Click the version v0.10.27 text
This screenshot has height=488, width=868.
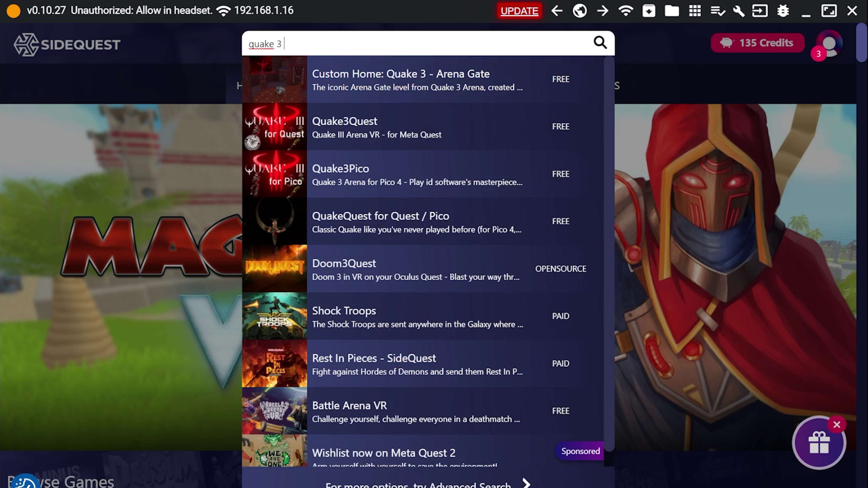pyautogui.click(x=46, y=10)
